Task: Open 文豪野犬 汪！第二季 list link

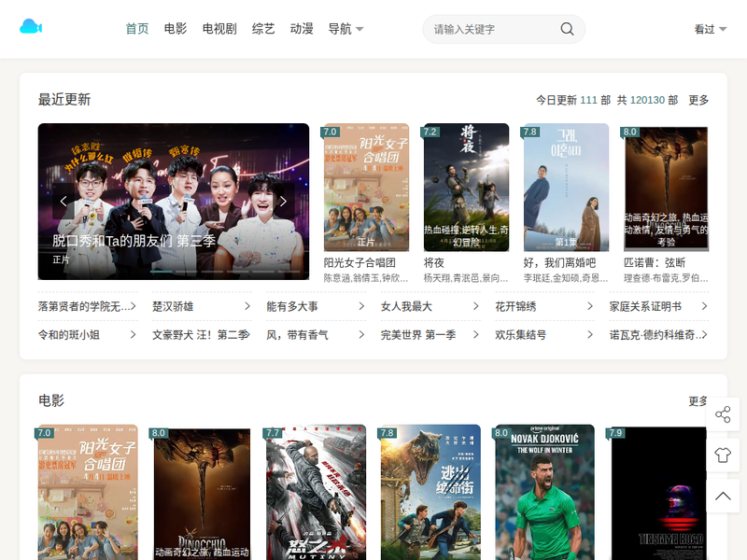Action: click(x=202, y=335)
